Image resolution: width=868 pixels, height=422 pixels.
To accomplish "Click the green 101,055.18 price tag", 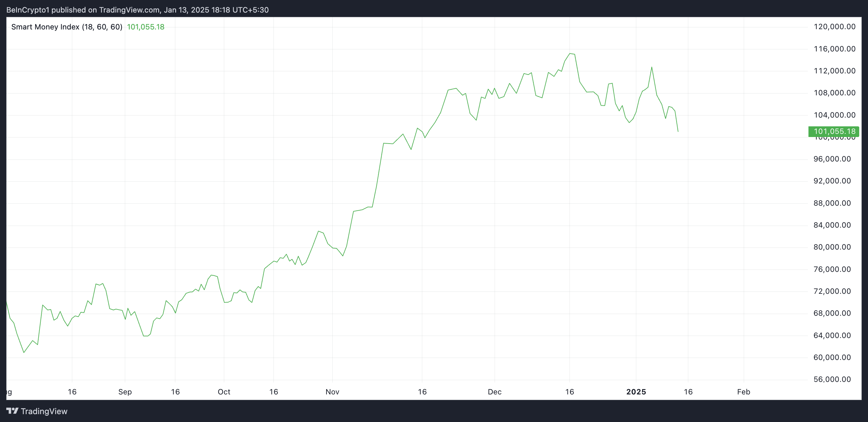I will tap(834, 131).
